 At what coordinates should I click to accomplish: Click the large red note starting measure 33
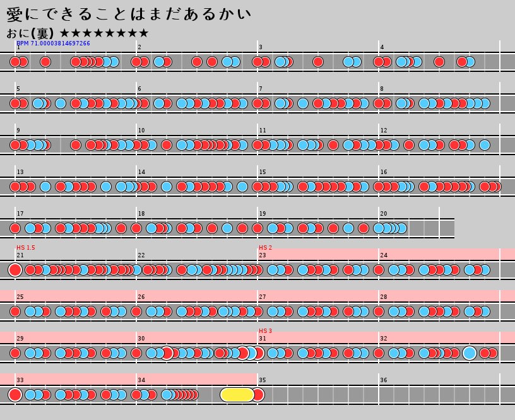(15, 395)
